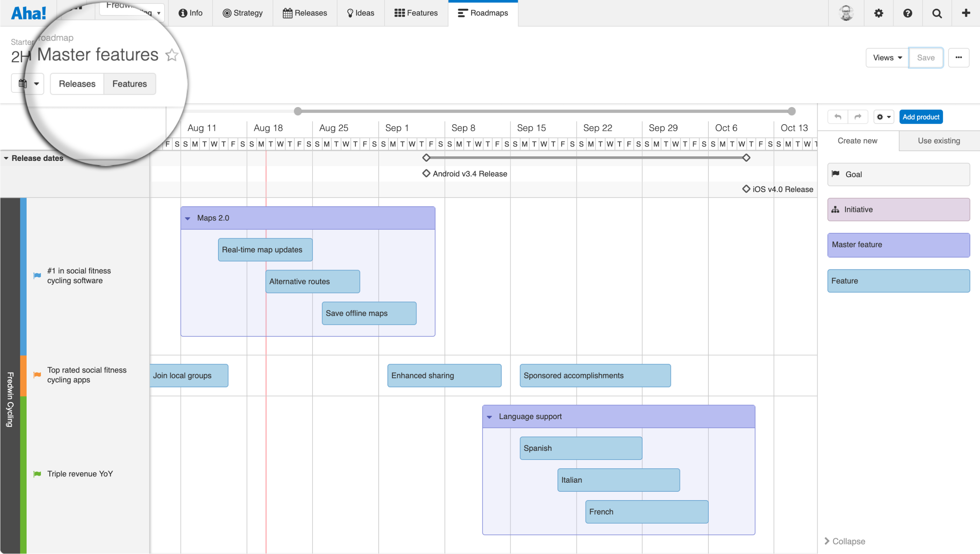Drag the timeline progress slider

click(299, 111)
